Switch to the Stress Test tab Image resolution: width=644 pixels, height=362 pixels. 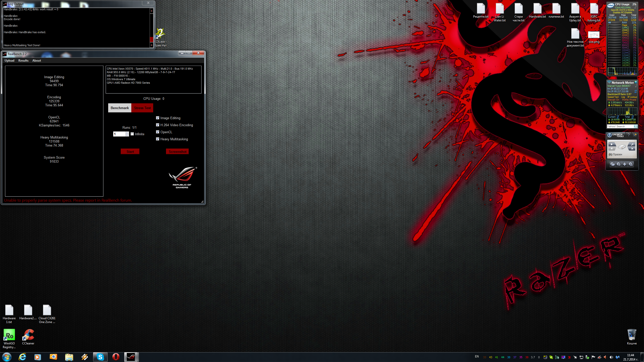click(x=142, y=108)
